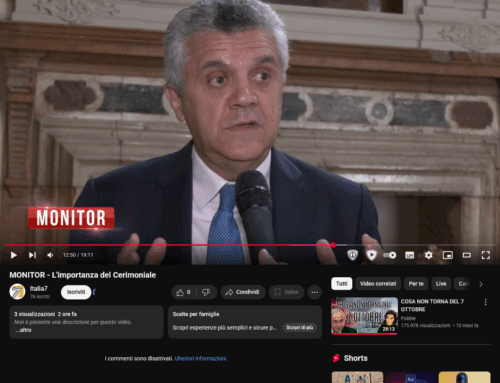The image size is (500, 383).
Task: Click the I commenti sono disattivati text
Action: click(x=139, y=358)
